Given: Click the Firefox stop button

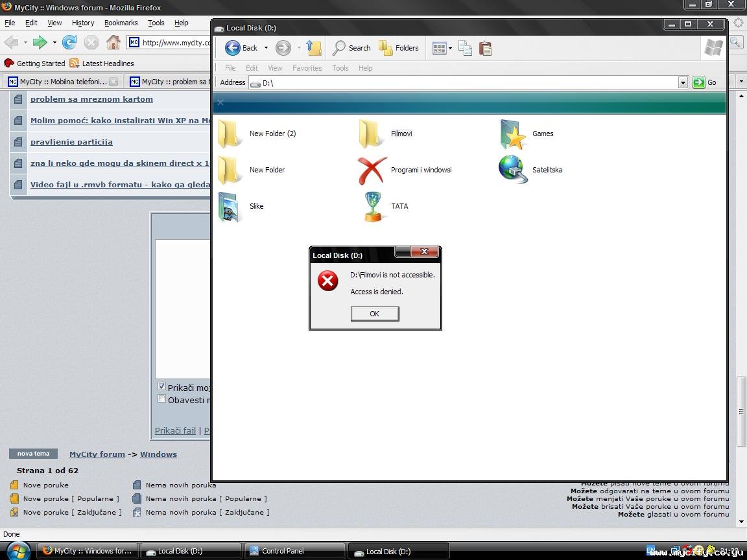Looking at the screenshot, I should (91, 42).
